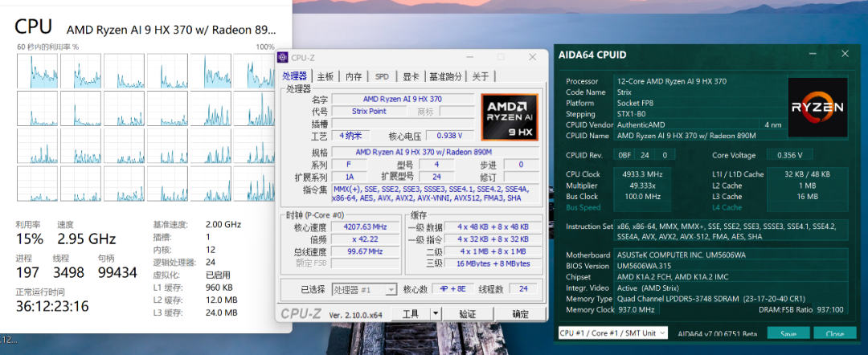
Task: Click the 核心电压 value 0.938 V
Action: click(x=448, y=136)
